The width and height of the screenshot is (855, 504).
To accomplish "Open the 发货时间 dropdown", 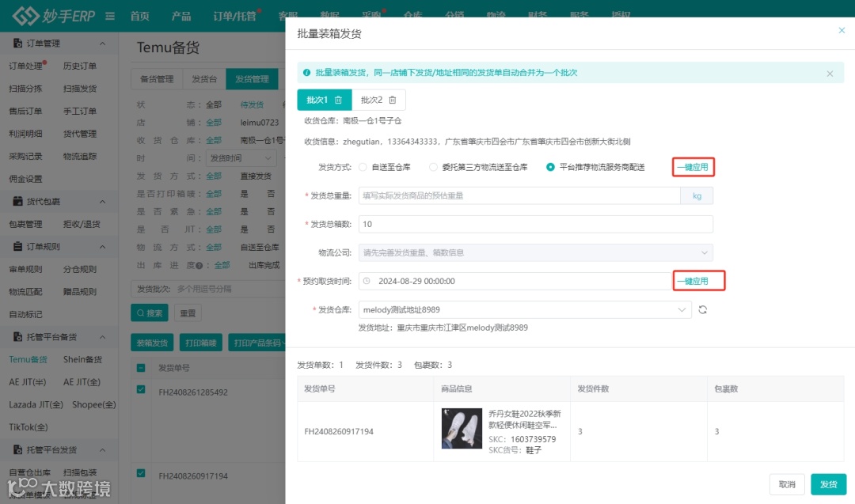I will tap(241, 158).
